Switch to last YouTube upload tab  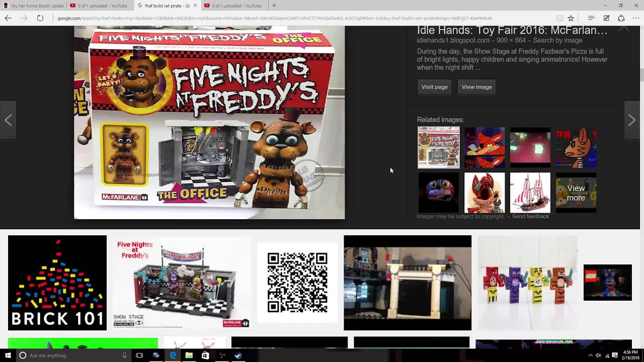click(233, 6)
